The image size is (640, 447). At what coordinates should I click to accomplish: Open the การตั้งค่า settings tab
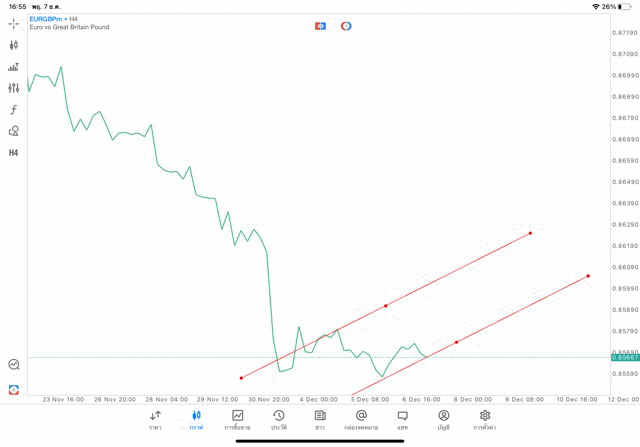pos(485,419)
